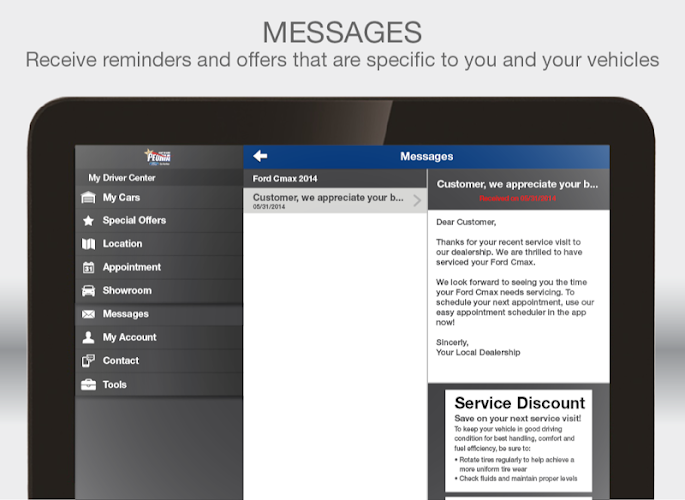Open the garage icon for My Cars
This screenshot has height=500, width=685.
88,197
